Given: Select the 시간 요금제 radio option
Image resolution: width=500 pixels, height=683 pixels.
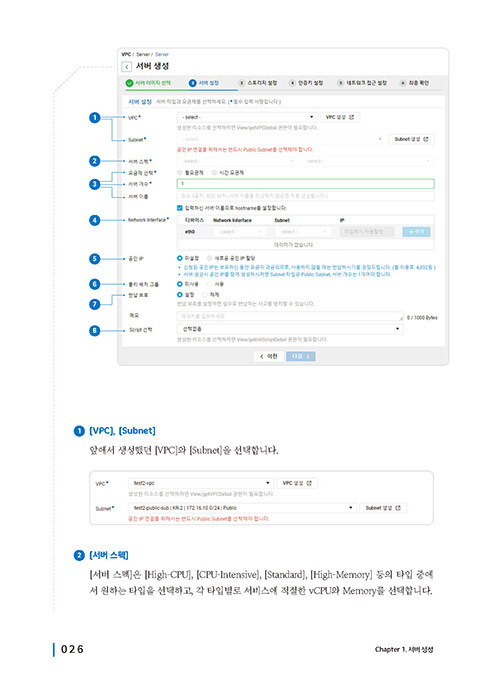Looking at the screenshot, I should (x=214, y=172).
